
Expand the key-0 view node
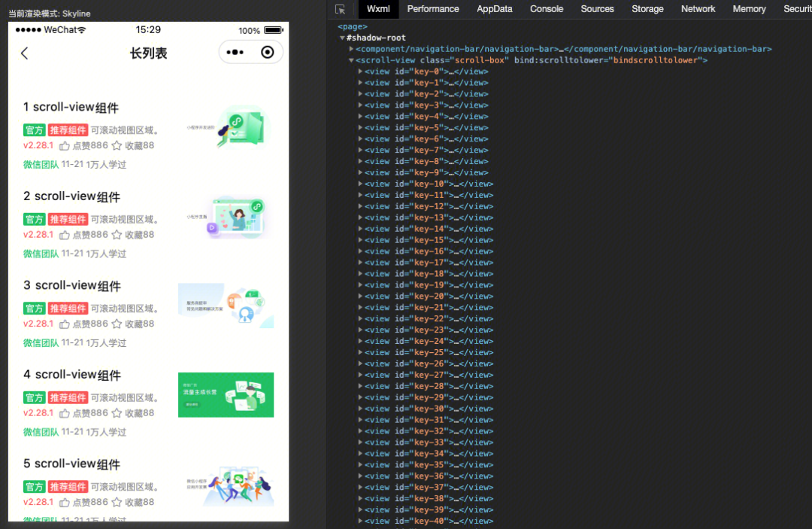point(360,71)
